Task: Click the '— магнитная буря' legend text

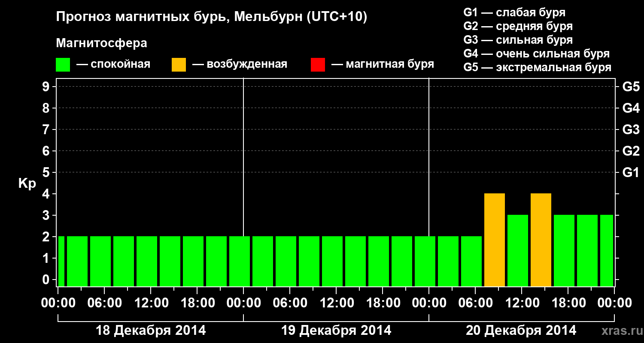Action: [383, 65]
